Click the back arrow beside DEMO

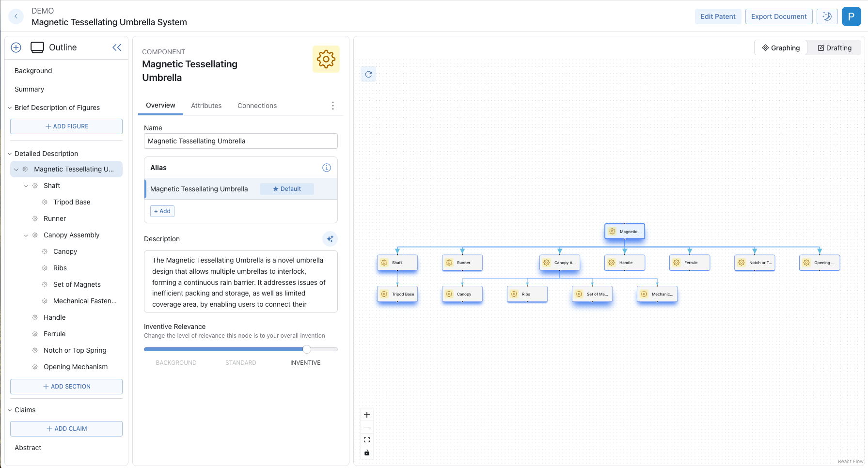point(16,16)
